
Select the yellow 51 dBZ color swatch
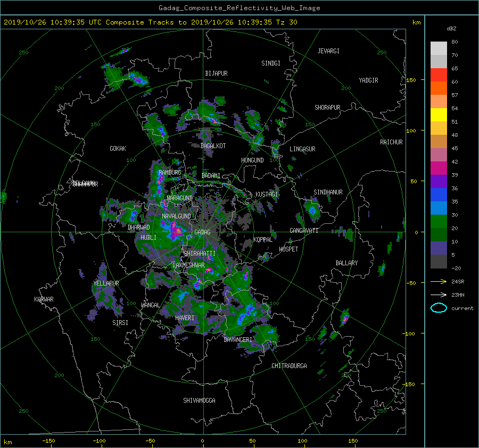(439, 115)
